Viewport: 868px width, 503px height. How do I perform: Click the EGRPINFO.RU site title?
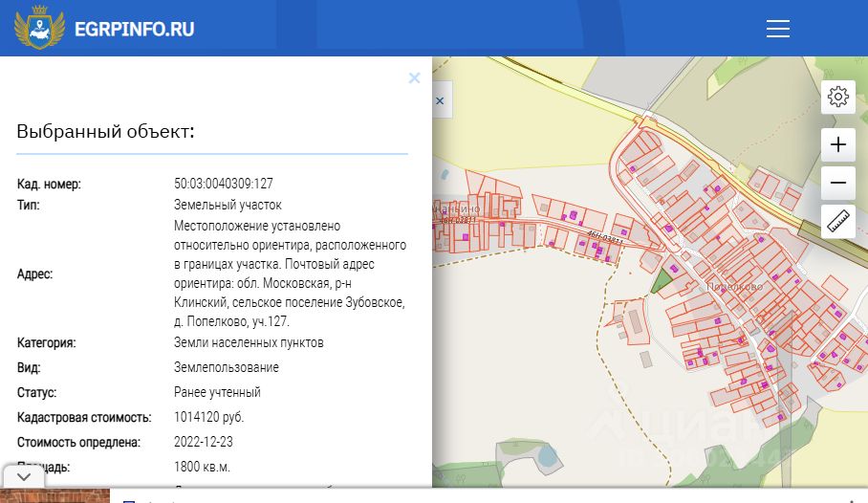tap(134, 29)
